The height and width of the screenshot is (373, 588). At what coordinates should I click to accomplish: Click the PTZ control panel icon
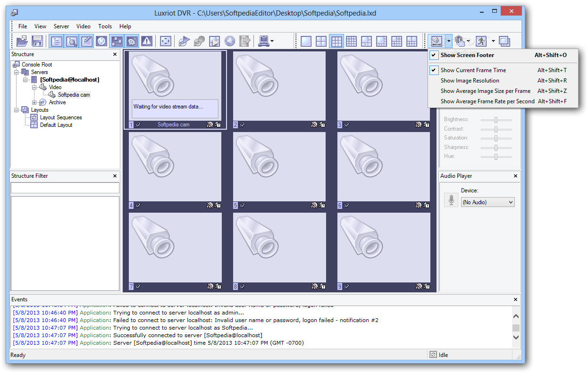[x=101, y=41]
